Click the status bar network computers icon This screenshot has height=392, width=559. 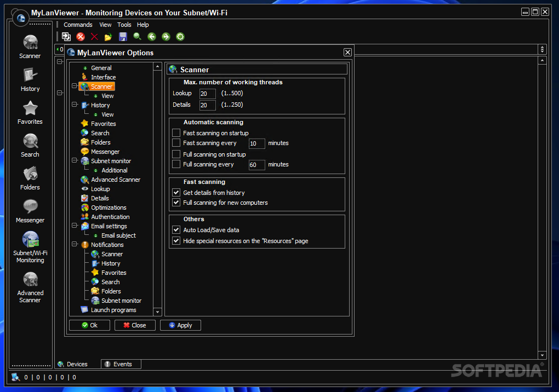15,377
